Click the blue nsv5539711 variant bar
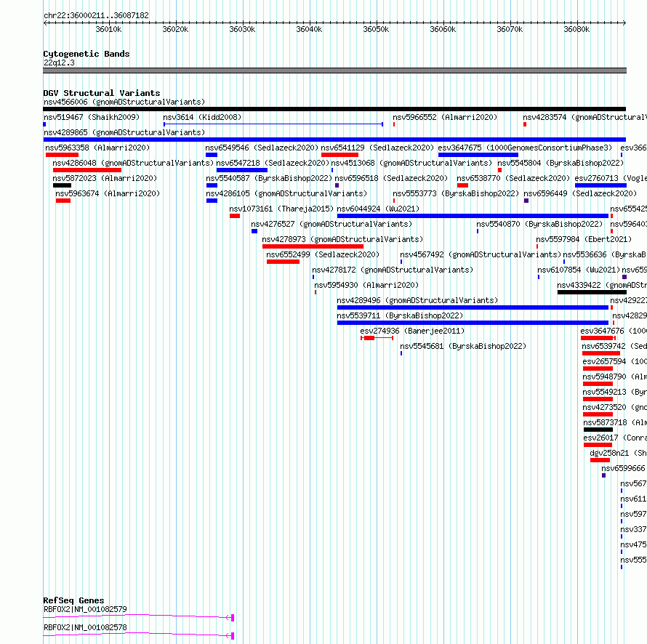Screen dimensions: 647x644 (x=473, y=323)
